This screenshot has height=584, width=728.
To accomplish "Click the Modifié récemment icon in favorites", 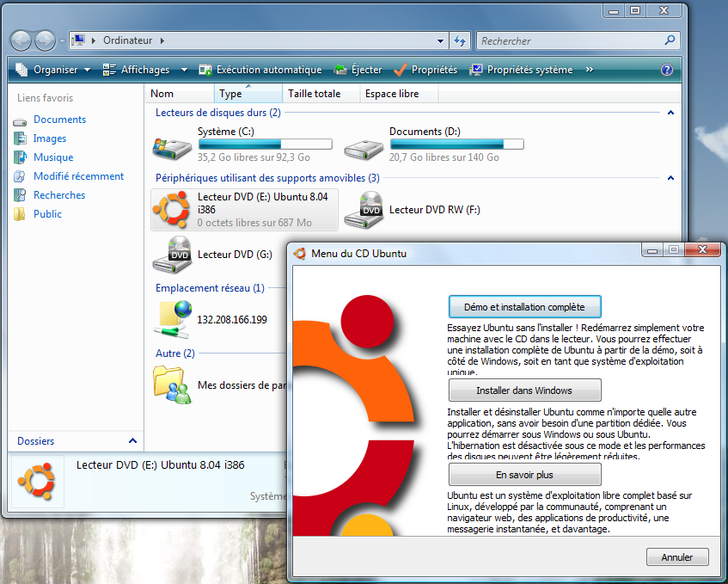I will (20, 176).
